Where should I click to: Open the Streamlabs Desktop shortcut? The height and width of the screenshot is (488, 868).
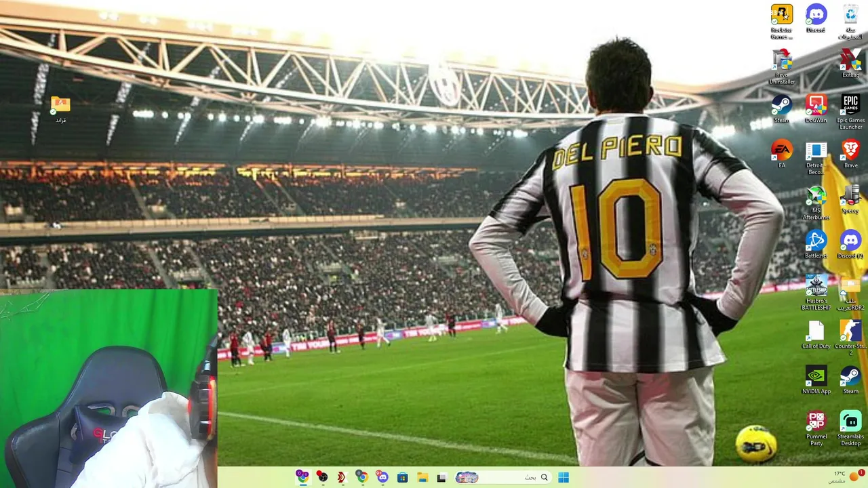(850, 428)
